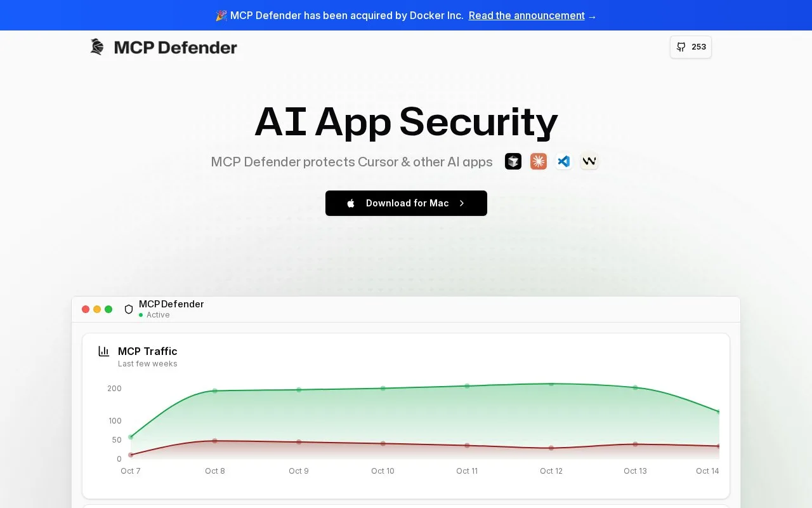Click the chevron arrow in download button

[x=462, y=203]
